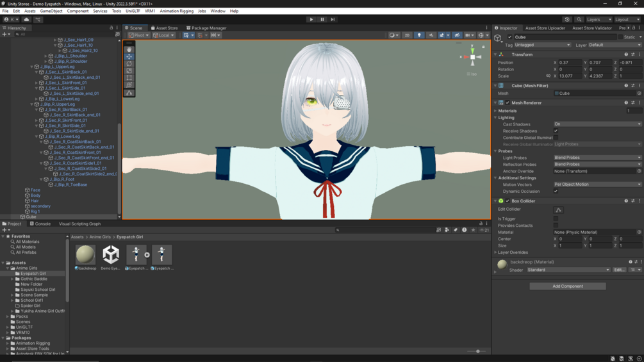Image resolution: width=644 pixels, height=362 pixels.
Task: Open the Cast Shadows dropdown
Action: coord(597,124)
